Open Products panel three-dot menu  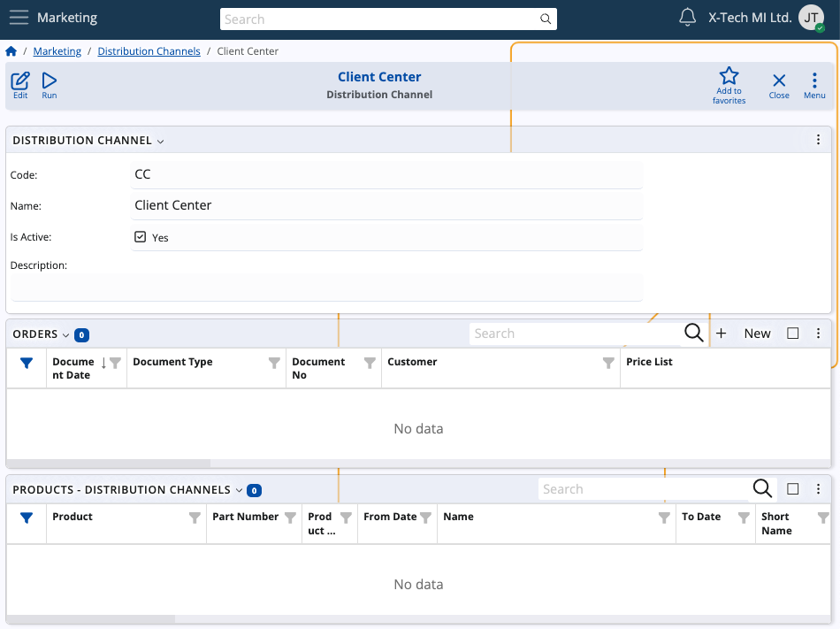[818, 488]
